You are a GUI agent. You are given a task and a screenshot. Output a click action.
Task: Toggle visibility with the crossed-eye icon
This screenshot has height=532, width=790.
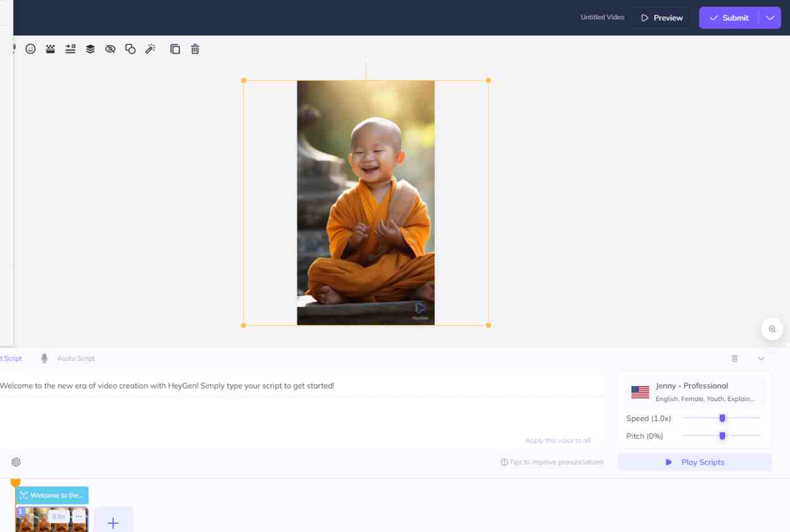point(110,49)
